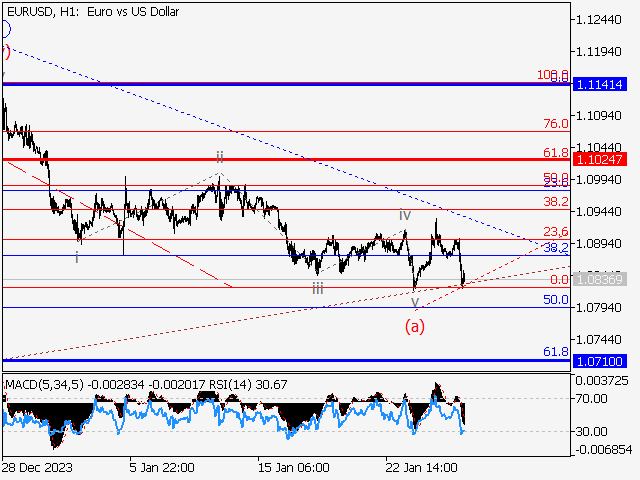Click the date label 28 Dec 2023

37,467
